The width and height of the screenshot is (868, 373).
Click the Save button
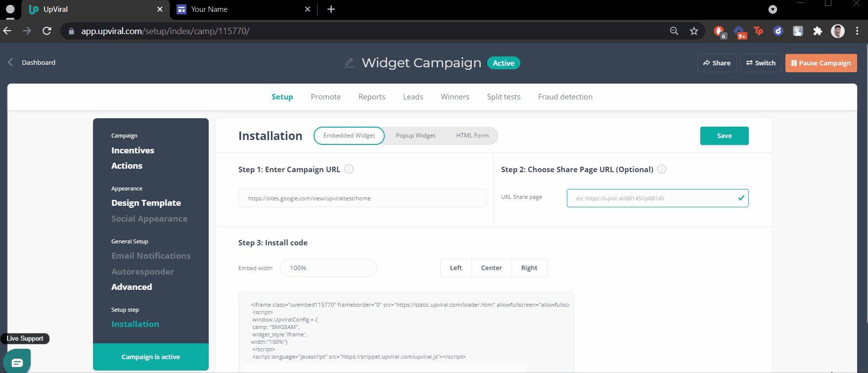(724, 136)
